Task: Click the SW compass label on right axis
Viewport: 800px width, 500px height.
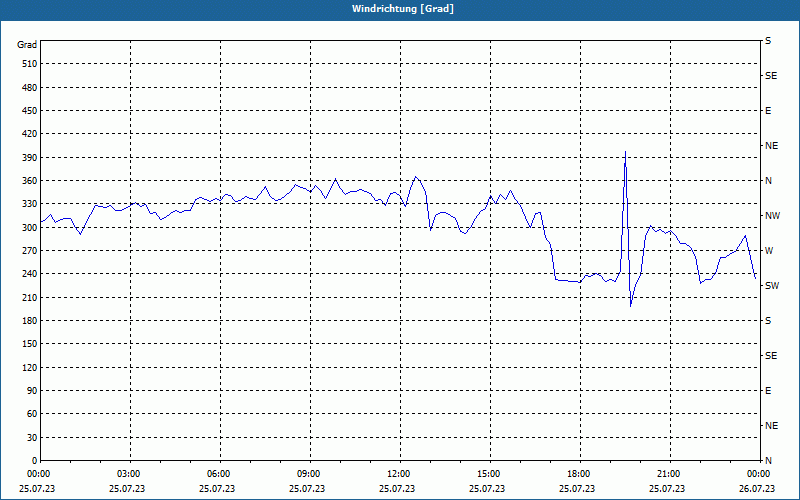Action: coord(772,286)
